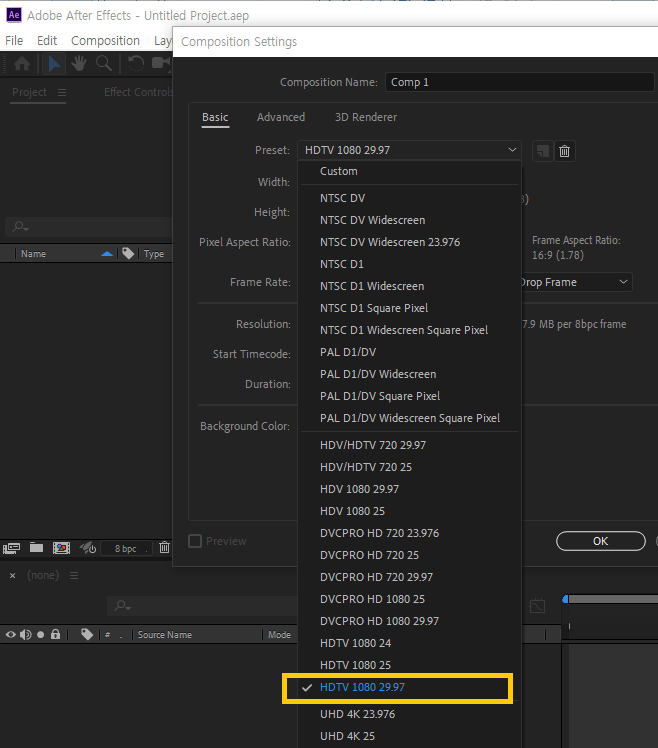Delete selected project items trash icon
Viewport: 658px width, 748px height.
(x=164, y=548)
